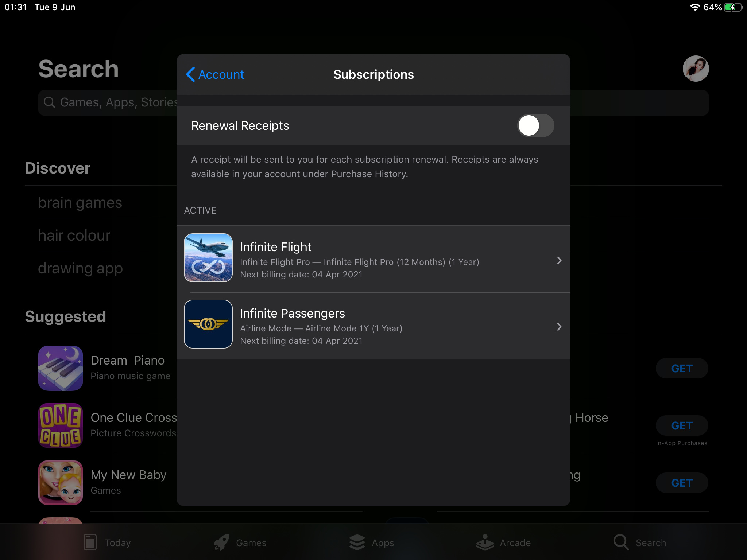Image resolution: width=747 pixels, height=560 pixels.
Task: Switch to the Arcade tab
Action: coord(504,542)
